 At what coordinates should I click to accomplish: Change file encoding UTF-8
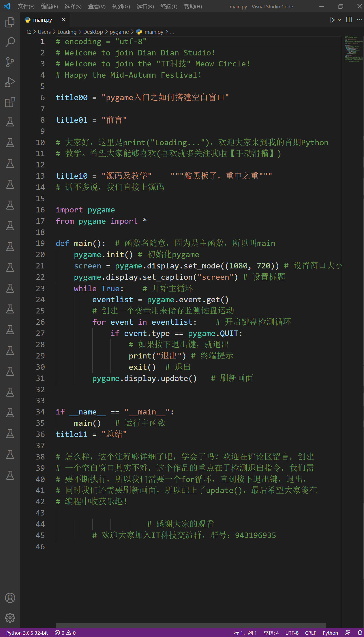292,633
